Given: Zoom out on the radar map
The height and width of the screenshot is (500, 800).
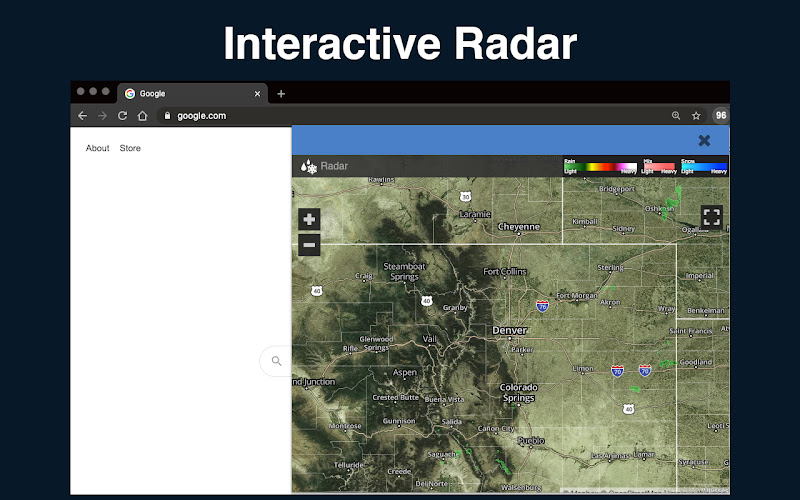Looking at the screenshot, I should pos(309,245).
